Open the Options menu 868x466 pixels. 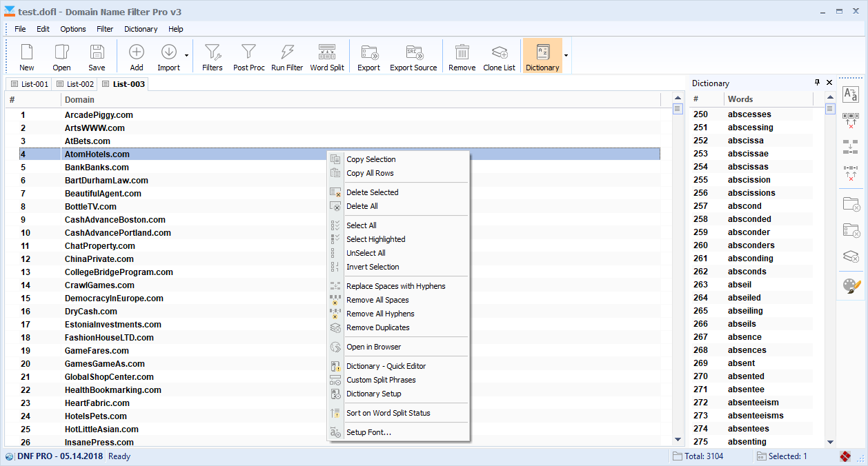(x=73, y=29)
